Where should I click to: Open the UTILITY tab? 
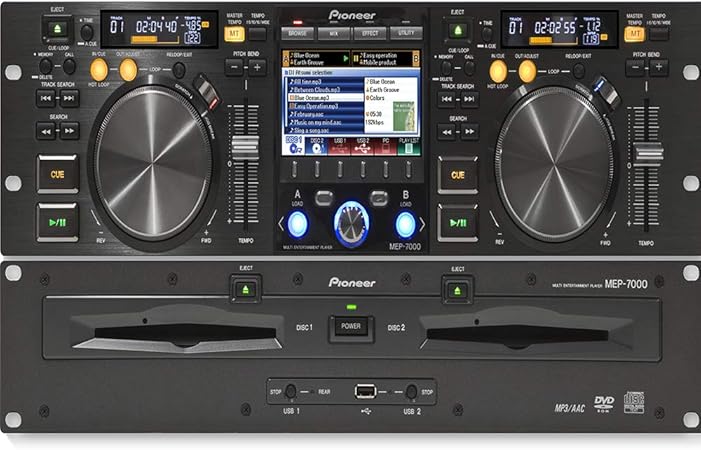406,33
